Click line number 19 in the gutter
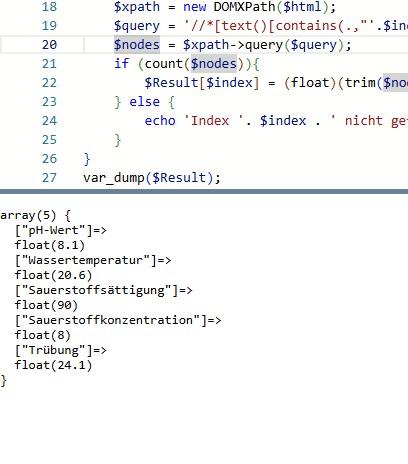 tap(49, 26)
